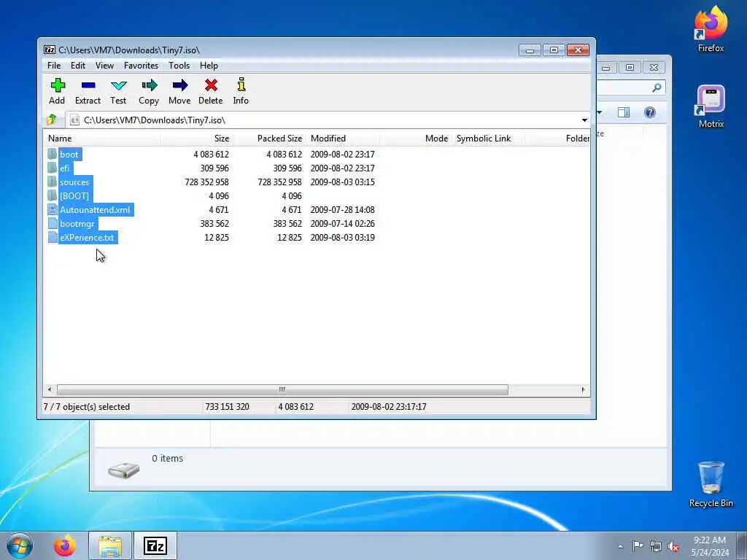The height and width of the screenshot is (560, 747).
Task: Select the Recycle Bin desktop icon
Action: coord(711,484)
